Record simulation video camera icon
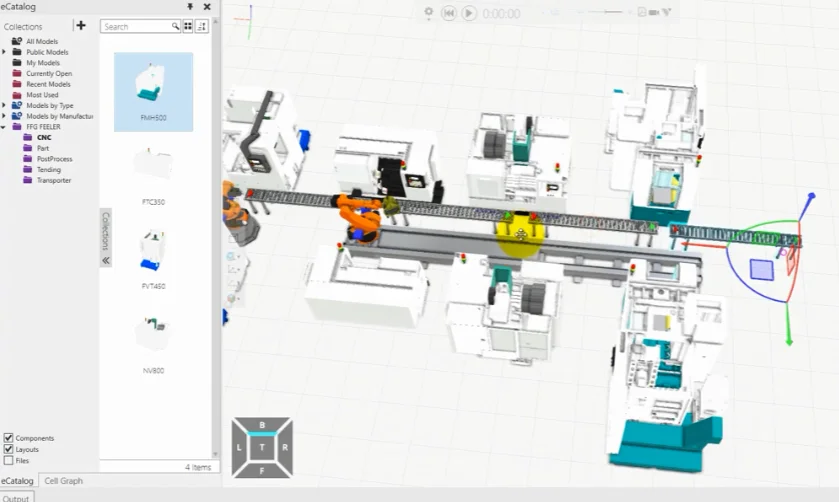The height and width of the screenshot is (502, 839). [654, 12]
